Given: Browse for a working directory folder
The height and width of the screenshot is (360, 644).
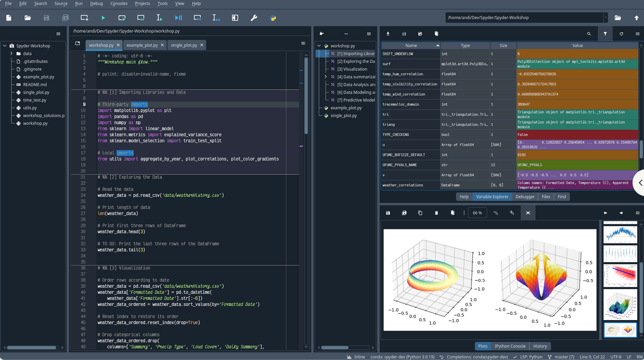Looking at the screenshot, I should (618, 18).
